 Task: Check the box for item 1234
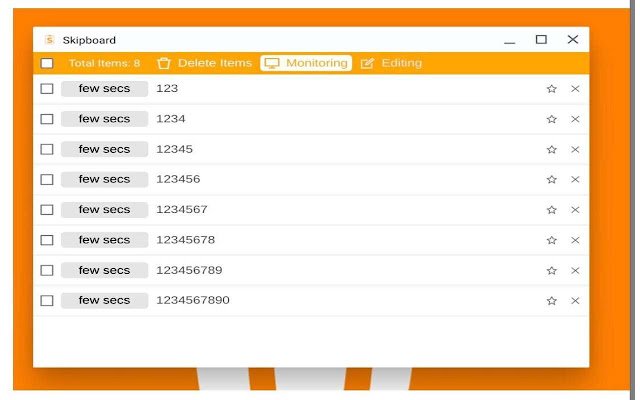[47, 119]
